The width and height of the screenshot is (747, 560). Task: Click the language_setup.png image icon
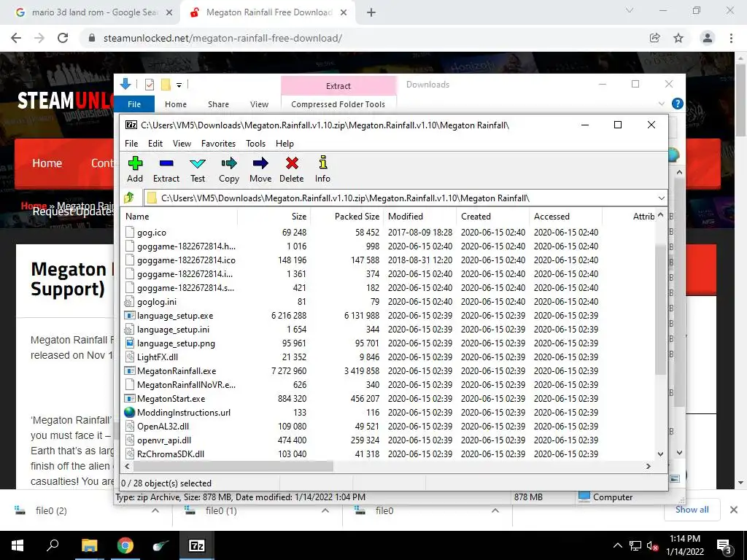pos(129,343)
